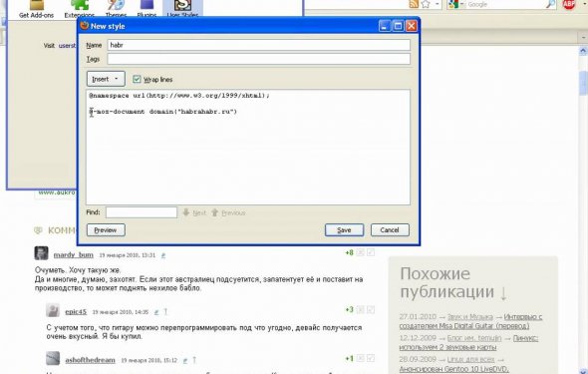Click the search magnifier icon
This screenshot has width=588, height=374.
pyautogui.click(x=550, y=4)
